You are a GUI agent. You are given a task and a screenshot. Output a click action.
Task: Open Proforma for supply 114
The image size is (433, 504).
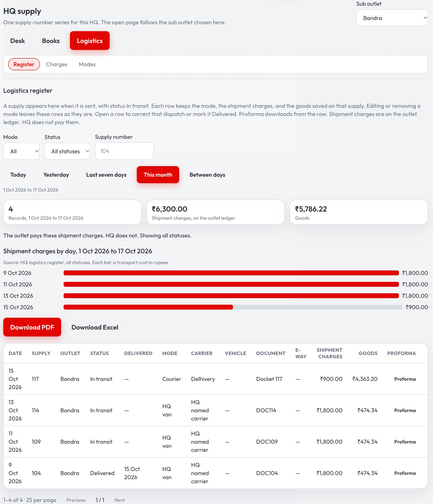pyautogui.click(x=405, y=410)
